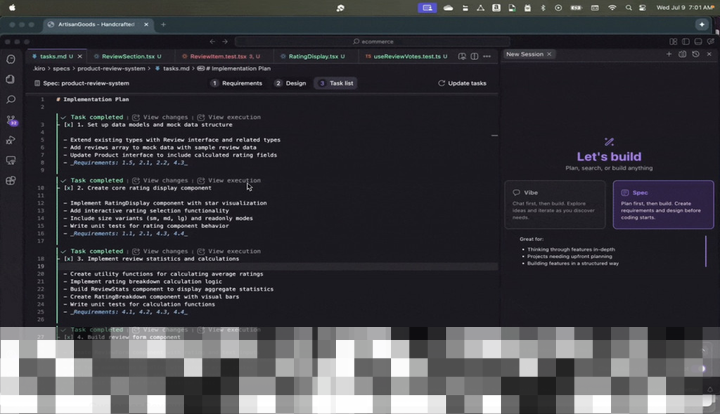Screen dimensions: 720x414
Task: Click the product-review-system breadcrumb
Action: pos(111,68)
